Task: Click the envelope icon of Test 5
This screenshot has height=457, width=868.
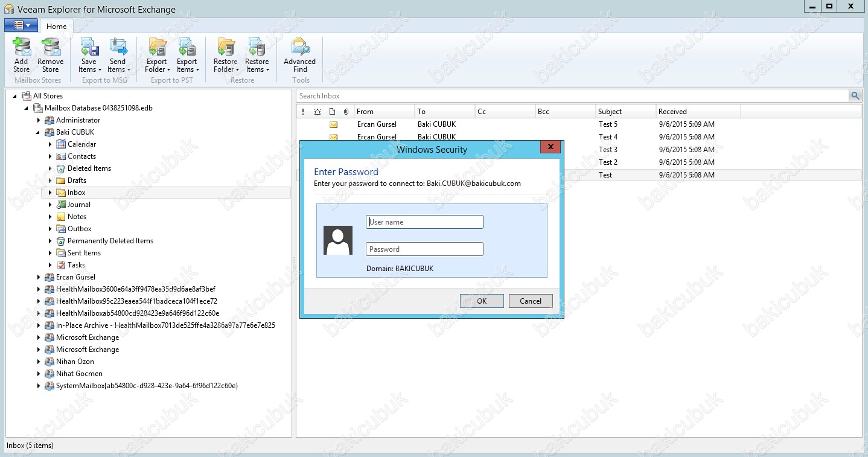Action: click(333, 124)
